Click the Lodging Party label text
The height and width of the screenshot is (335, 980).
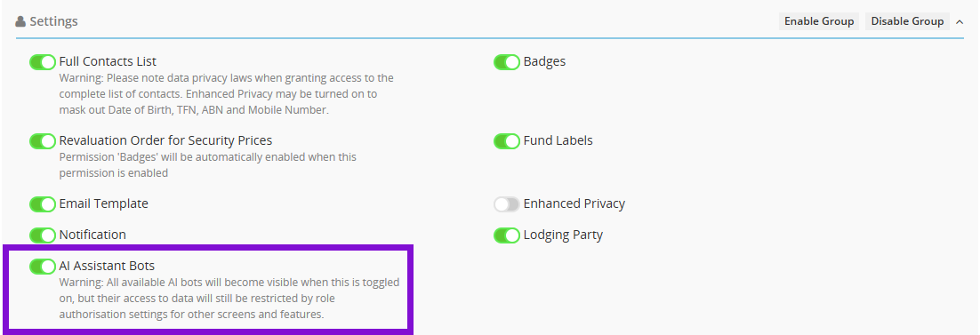click(x=563, y=235)
